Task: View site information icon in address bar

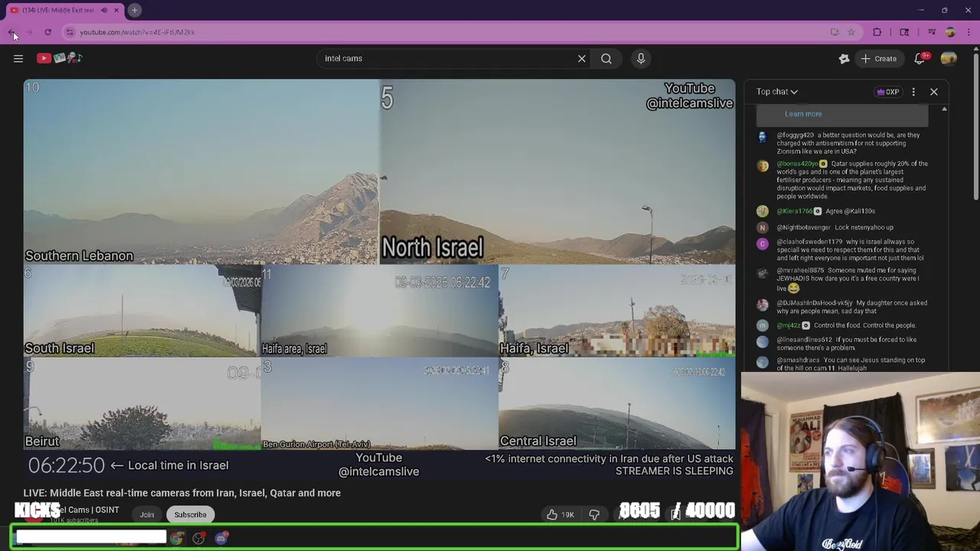Action: pyautogui.click(x=70, y=32)
